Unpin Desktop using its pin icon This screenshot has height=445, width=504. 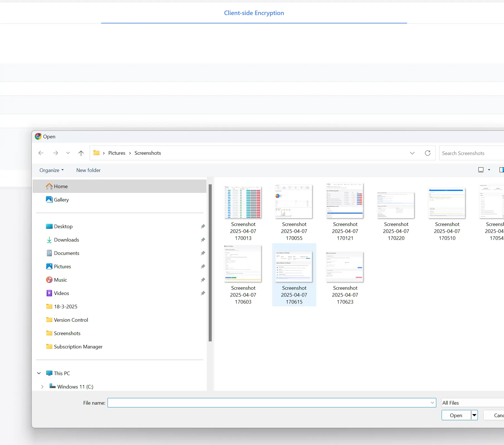[x=203, y=227]
